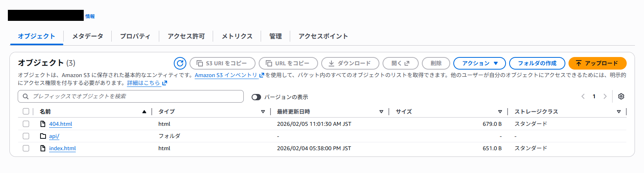This screenshot has width=644, height=173.
Task: Click the index.html file icon
Action: coord(43,148)
